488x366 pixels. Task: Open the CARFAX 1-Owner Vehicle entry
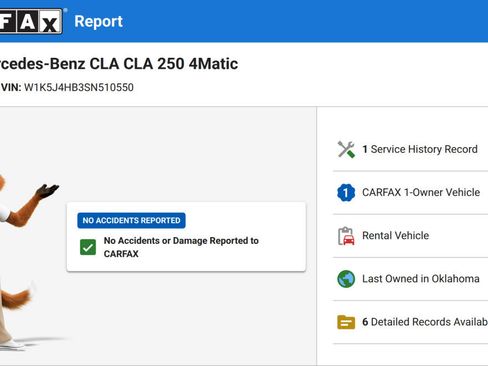pyautogui.click(x=410, y=193)
